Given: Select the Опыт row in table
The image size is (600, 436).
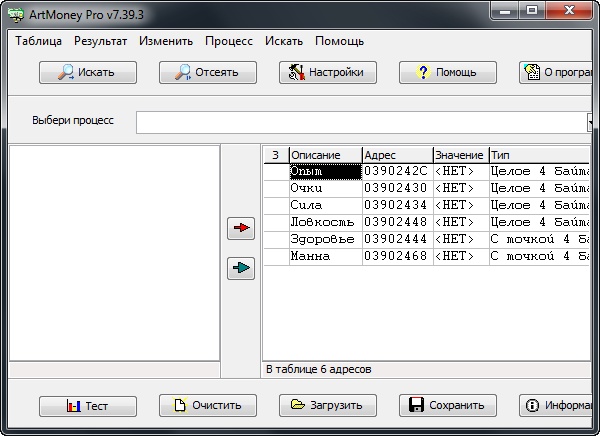Looking at the screenshot, I should click(x=324, y=171).
